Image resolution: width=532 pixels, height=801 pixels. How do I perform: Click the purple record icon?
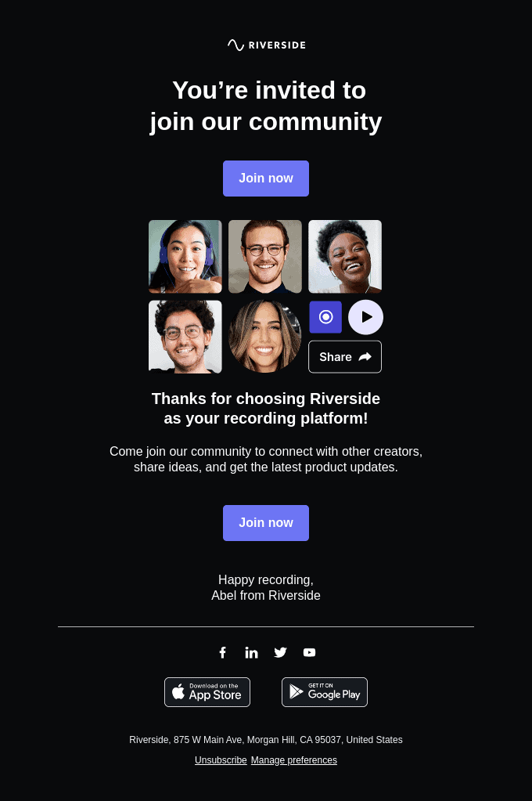click(325, 317)
